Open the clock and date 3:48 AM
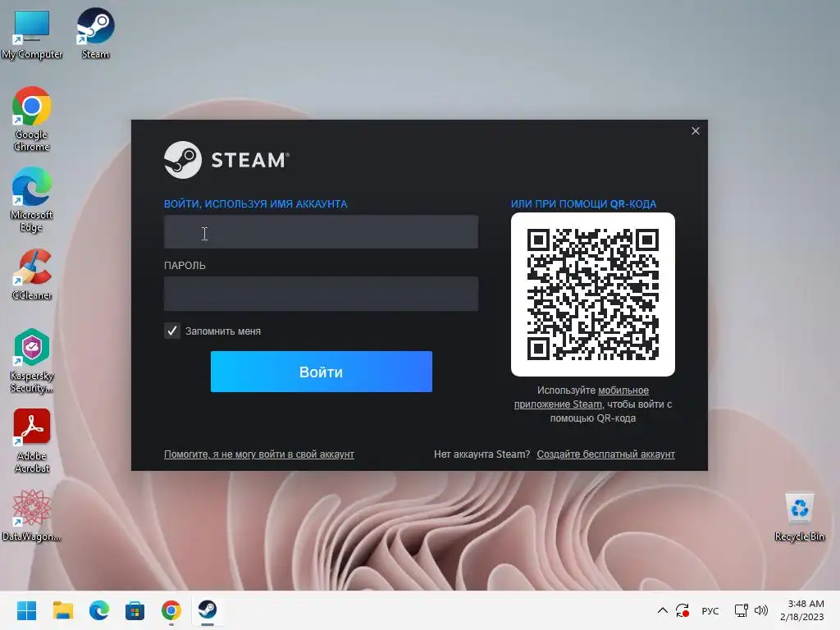The height and width of the screenshot is (630, 840). (802, 610)
